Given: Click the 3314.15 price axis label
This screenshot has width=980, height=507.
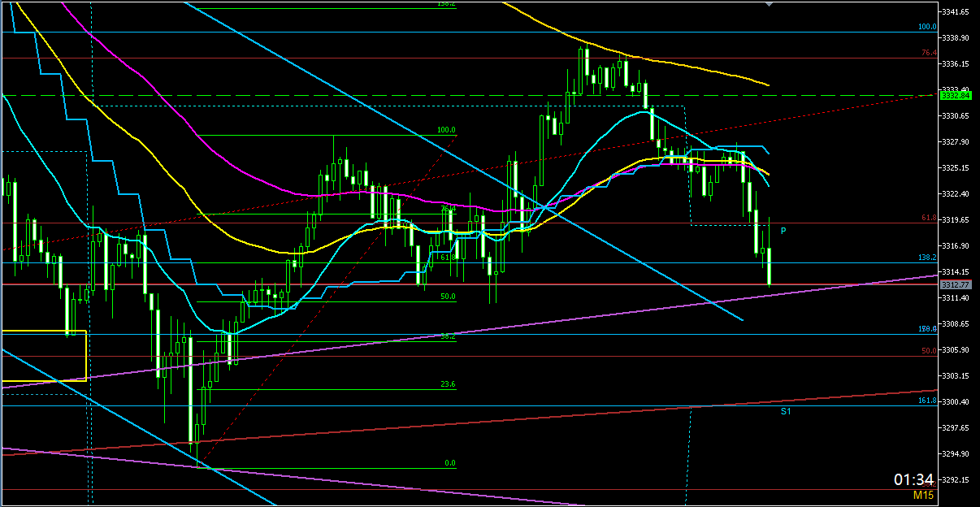Looking at the screenshot, I should click(x=956, y=272).
